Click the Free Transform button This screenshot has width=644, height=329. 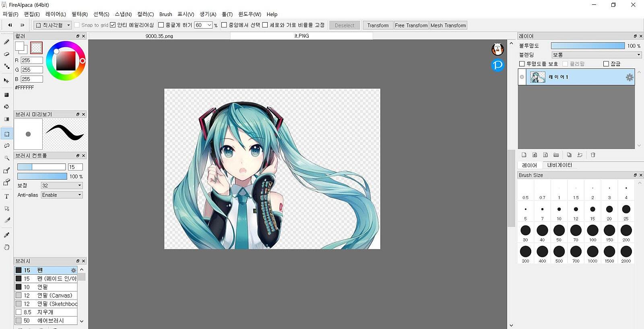pos(411,25)
